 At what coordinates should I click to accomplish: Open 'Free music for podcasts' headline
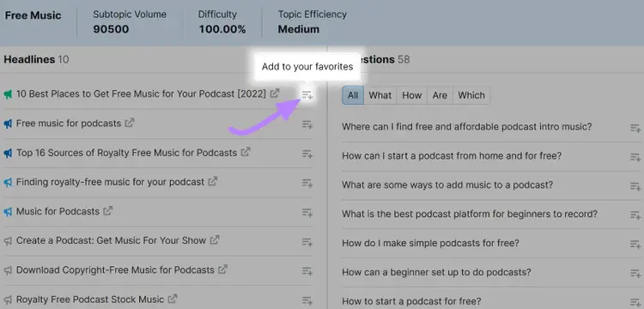click(x=69, y=123)
